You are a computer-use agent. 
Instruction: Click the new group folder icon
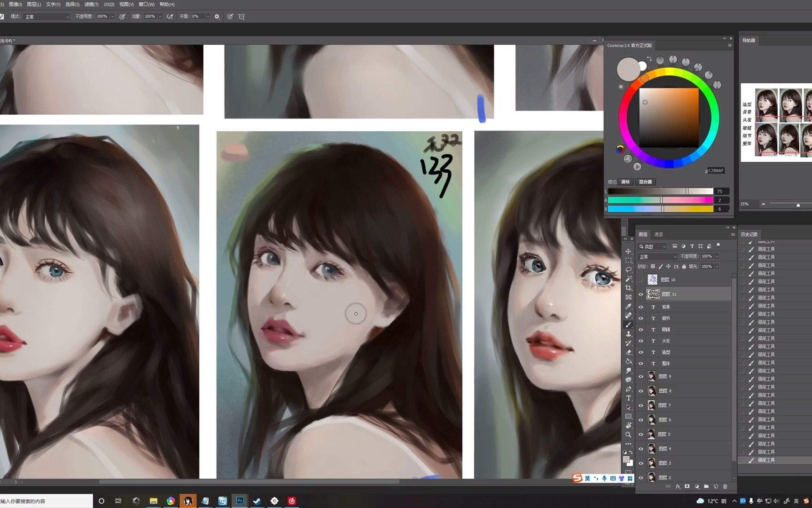[706, 486]
